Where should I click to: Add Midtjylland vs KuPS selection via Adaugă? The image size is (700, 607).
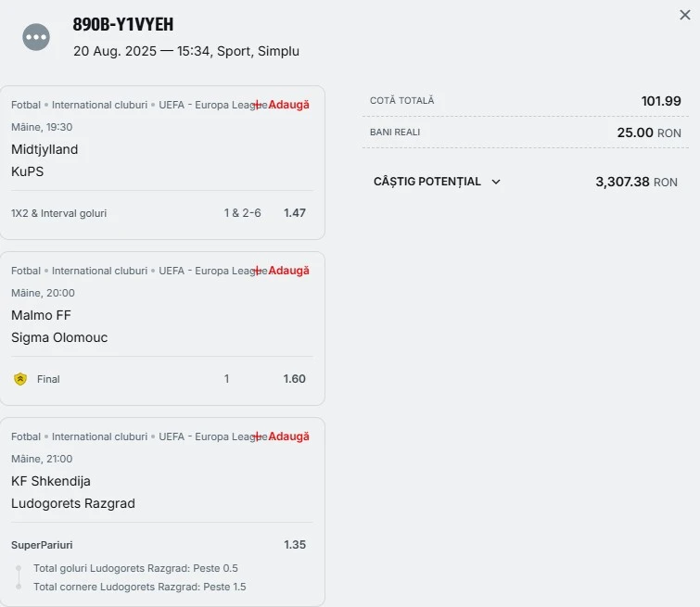point(281,105)
